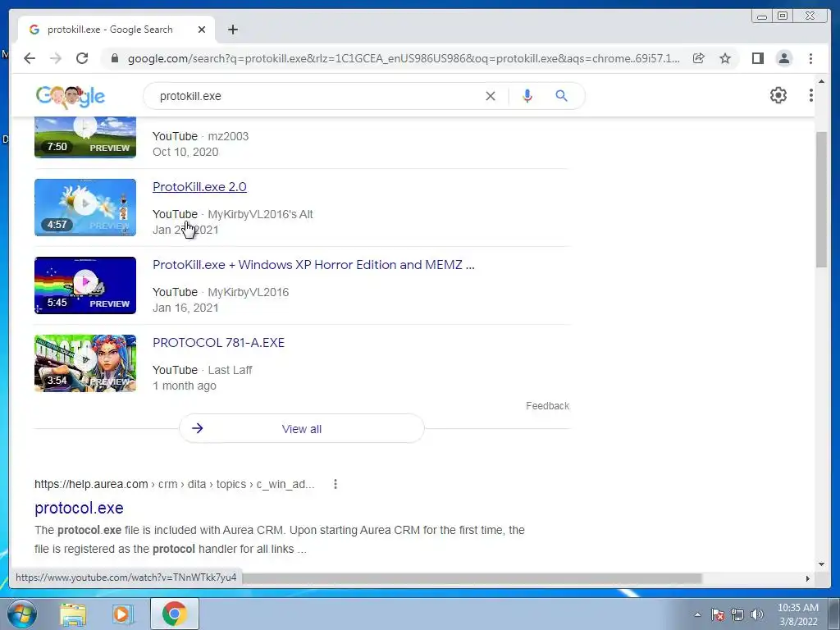Click the mz2003 channel text
Screen dimensions: 840x630
228,136
